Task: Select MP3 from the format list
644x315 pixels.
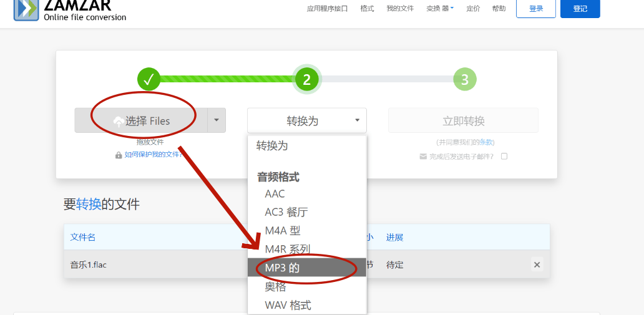Action: tap(282, 268)
